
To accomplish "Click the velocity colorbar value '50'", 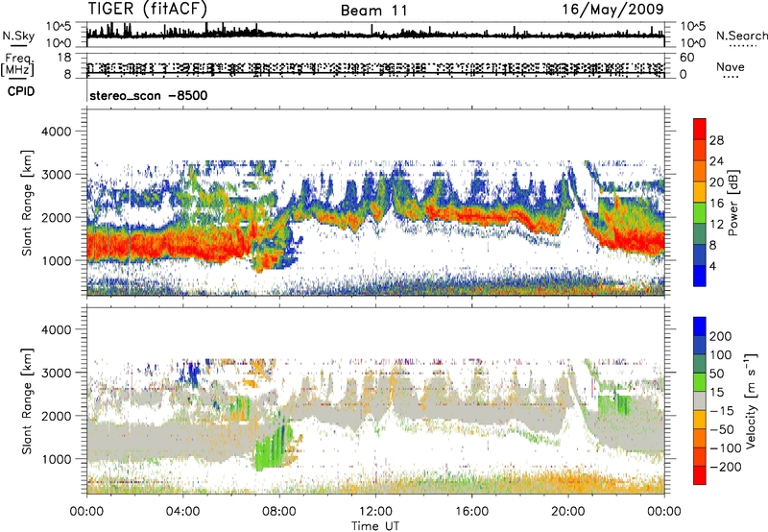I will click(717, 374).
